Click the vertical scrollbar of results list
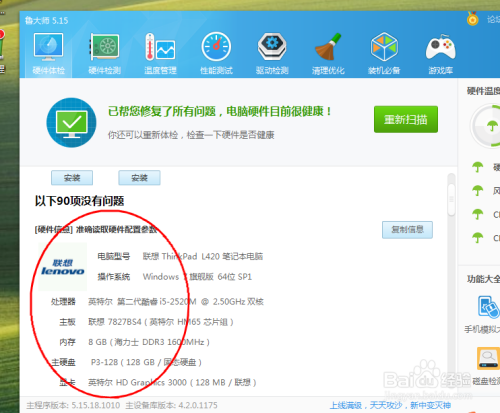Screen dimensions: 500x413 pyautogui.click(x=451, y=200)
